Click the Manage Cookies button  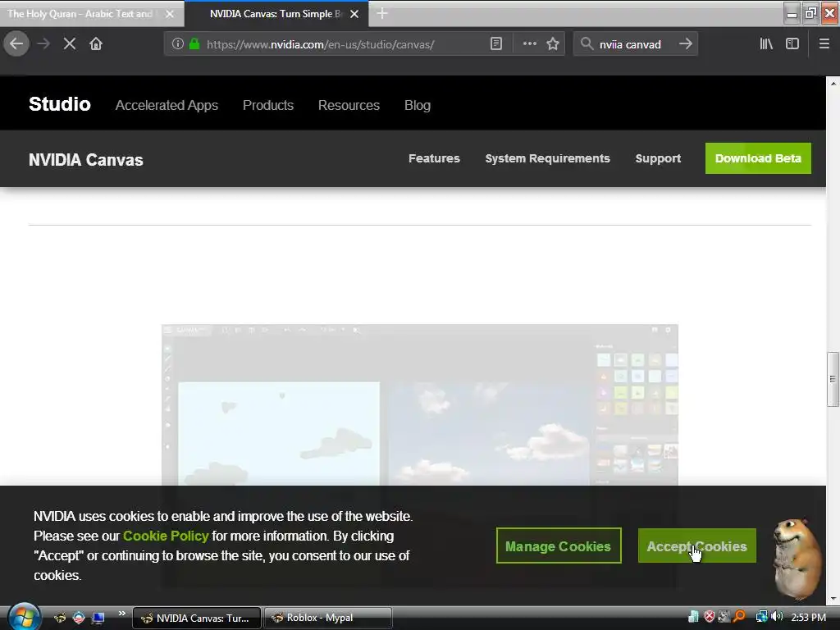[558, 546]
